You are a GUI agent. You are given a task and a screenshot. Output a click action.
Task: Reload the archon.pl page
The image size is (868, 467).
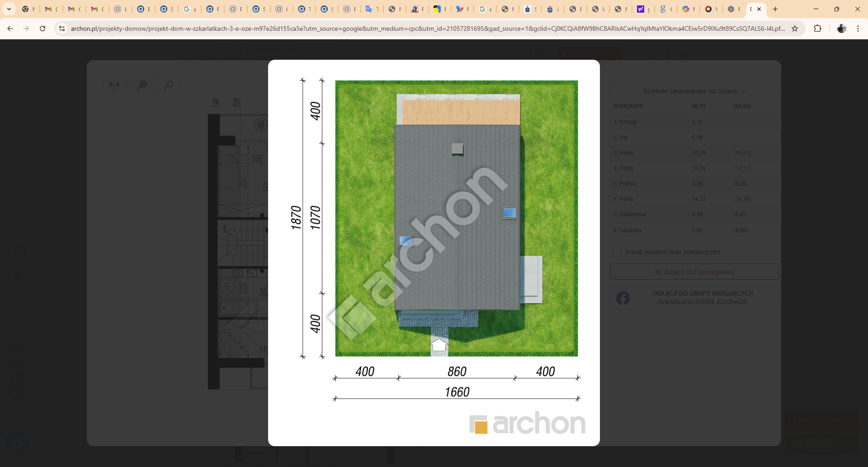pos(42,29)
